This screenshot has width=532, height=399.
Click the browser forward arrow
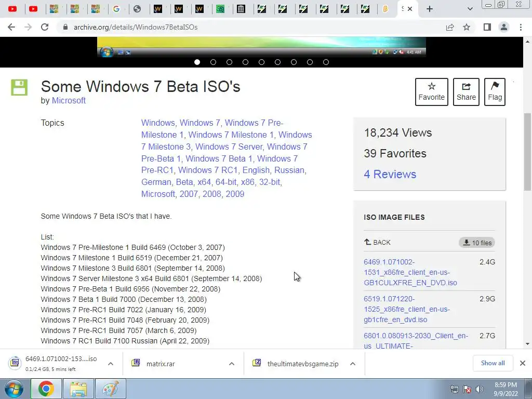28,27
